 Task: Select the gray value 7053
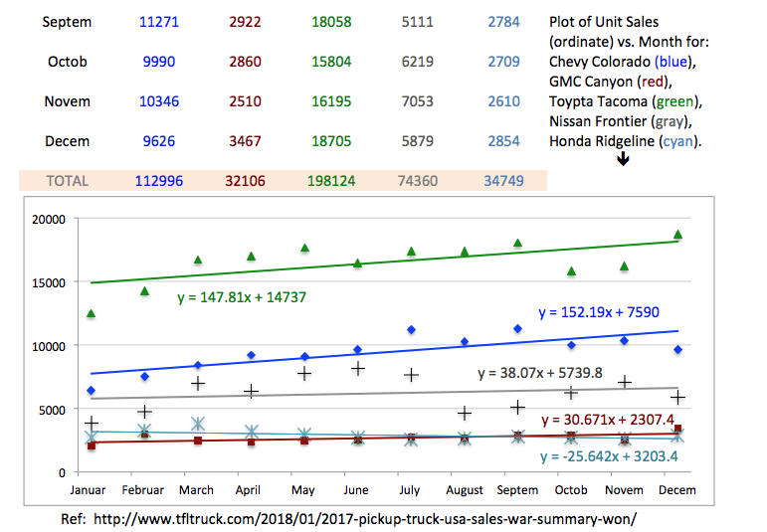click(417, 101)
